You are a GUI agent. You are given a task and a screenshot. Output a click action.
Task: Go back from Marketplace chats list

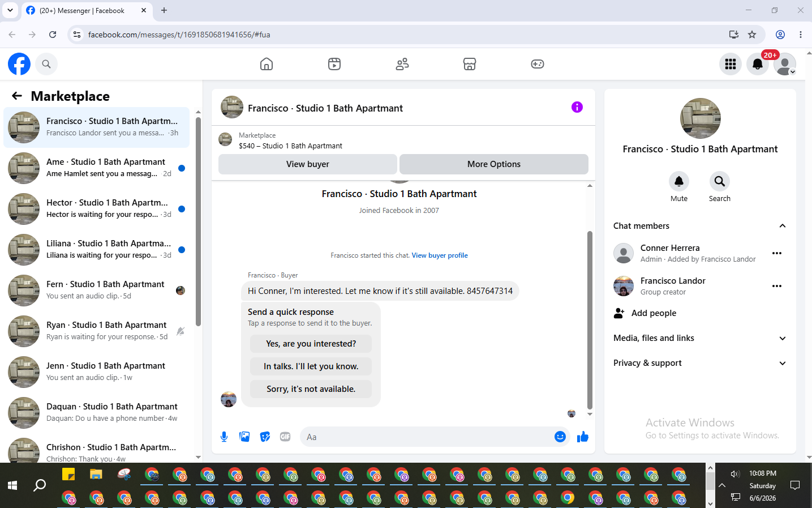click(x=17, y=96)
